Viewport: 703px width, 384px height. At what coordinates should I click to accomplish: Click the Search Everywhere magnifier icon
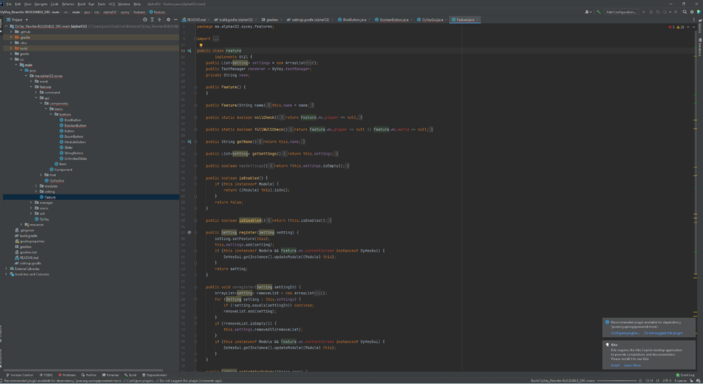click(685, 12)
